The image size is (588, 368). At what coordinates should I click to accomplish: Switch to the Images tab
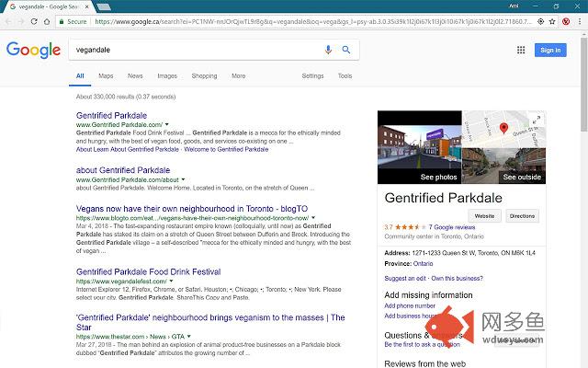[167, 75]
